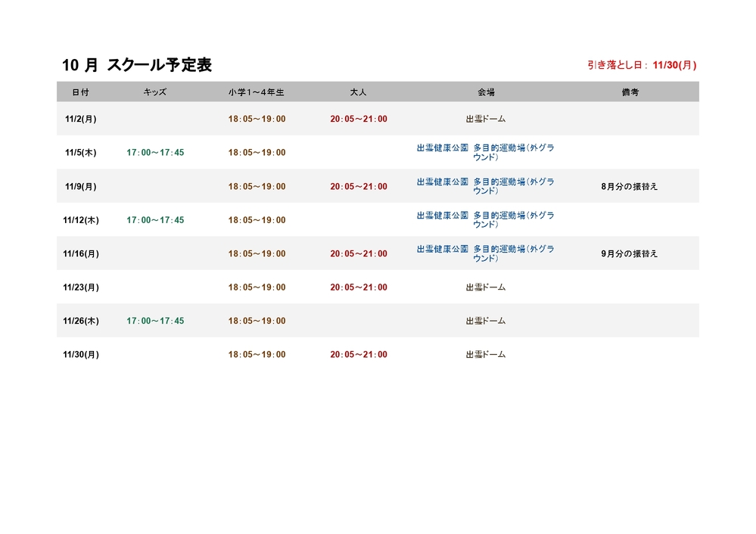
Task: Click the 大人 column header
Action: coord(358,92)
